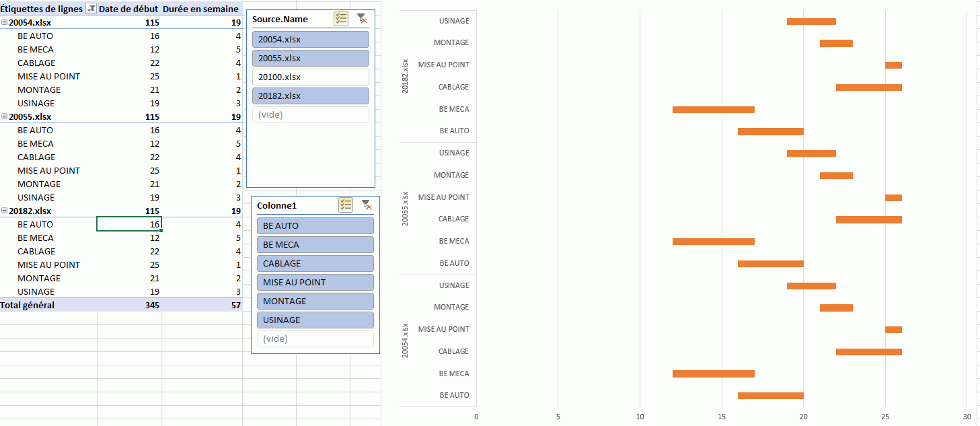This screenshot has height=426, width=980.
Task: Collapse the 20054.xlsx row group
Action: pyautogui.click(x=5, y=22)
